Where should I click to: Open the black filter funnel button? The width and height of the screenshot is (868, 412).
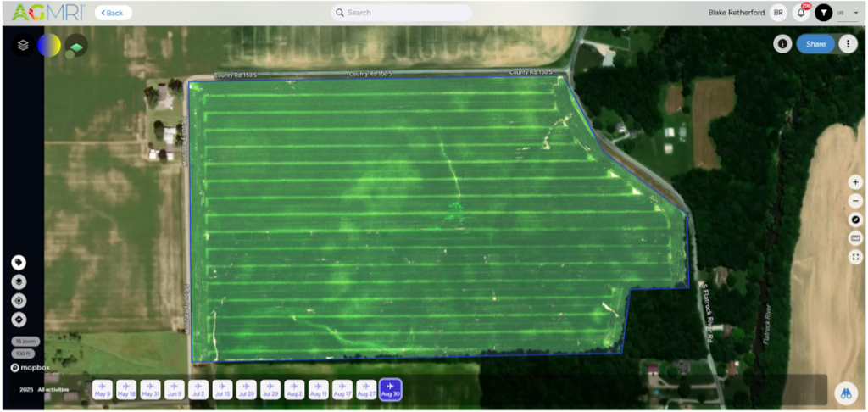coord(823,13)
